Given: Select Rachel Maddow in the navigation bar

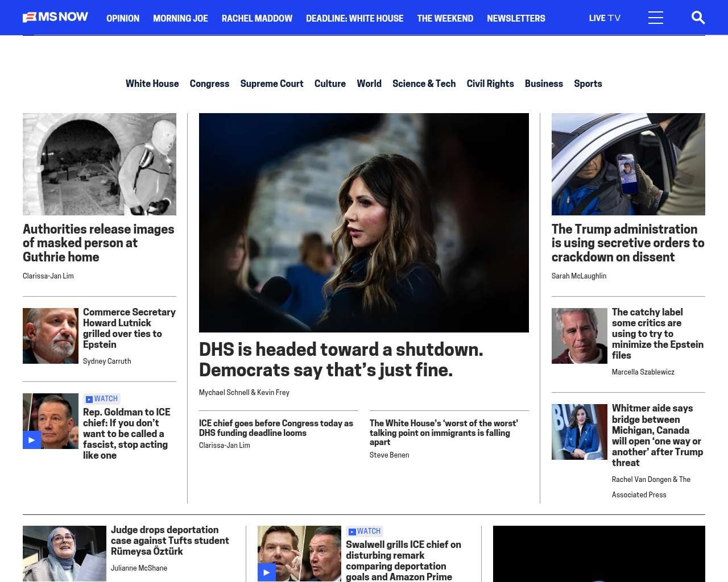Looking at the screenshot, I should pos(257,18).
